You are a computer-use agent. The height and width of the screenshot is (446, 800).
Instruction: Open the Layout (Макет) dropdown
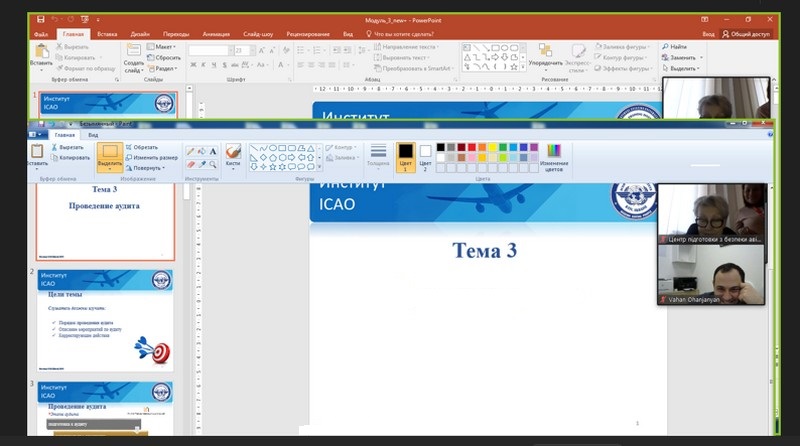164,46
